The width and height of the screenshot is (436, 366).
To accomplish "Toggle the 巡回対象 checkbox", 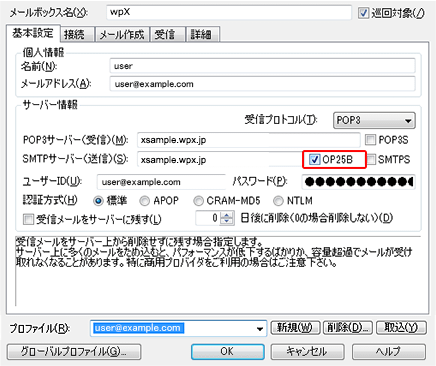I will [363, 13].
